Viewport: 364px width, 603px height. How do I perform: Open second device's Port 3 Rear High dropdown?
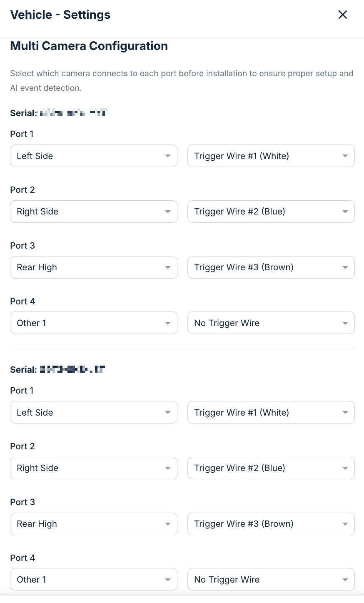tap(93, 524)
